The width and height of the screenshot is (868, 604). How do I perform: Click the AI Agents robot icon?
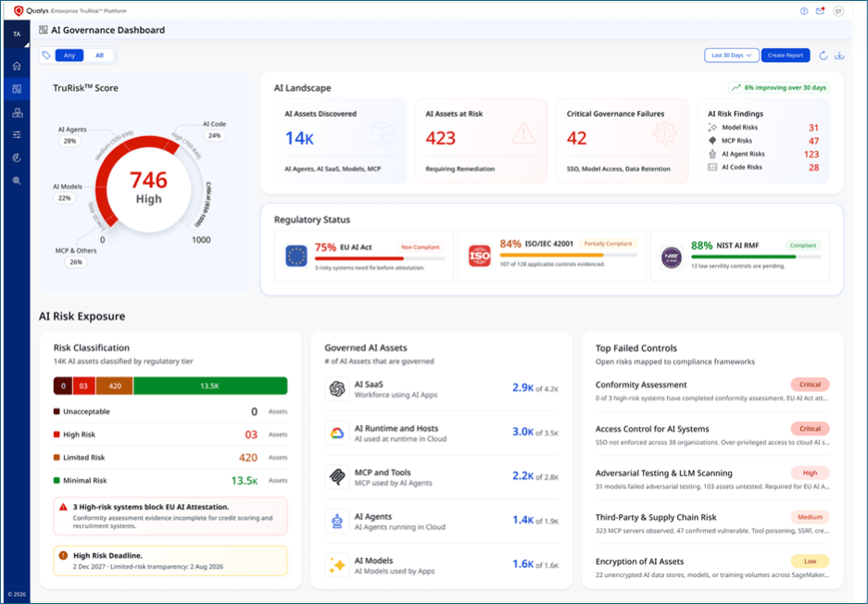pos(337,522)
